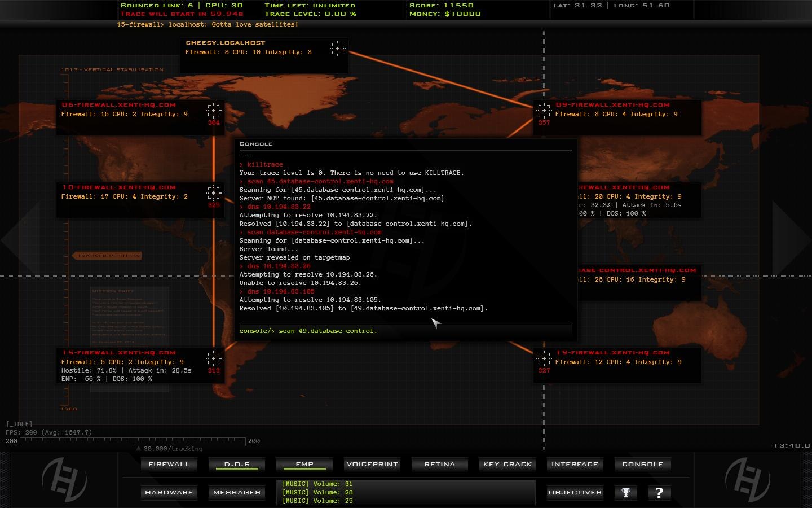Click the Trace Level 0.00 % indicator
The height and width of the screenshot is (508, 812).
pos(310,14)
